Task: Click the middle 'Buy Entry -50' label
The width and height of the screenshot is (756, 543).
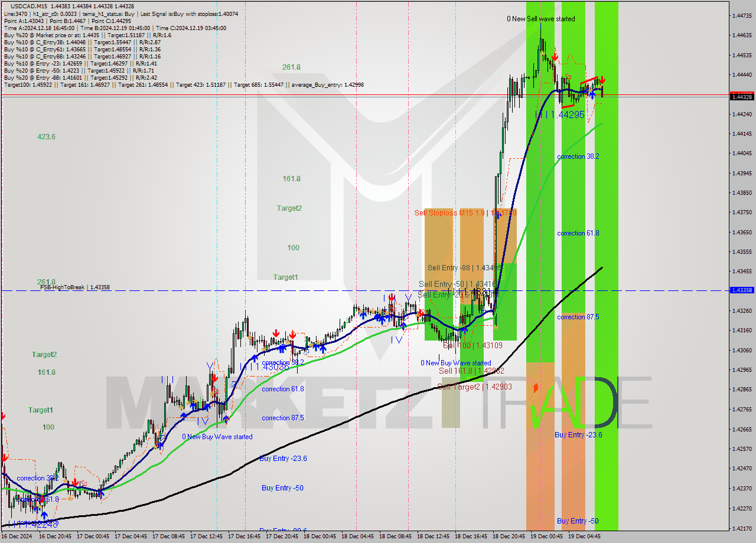Action: [x=282, y=488]
